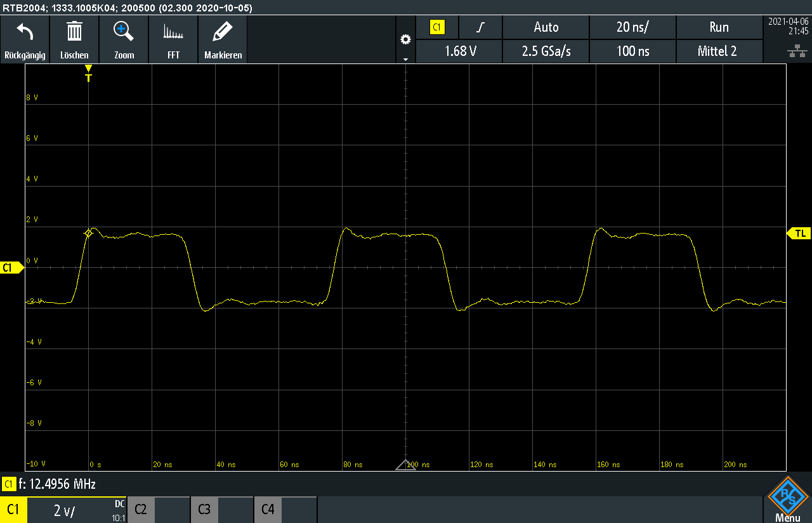
Task: Edit the 100 ns horizontal position value
Action: tap(632, 51)
